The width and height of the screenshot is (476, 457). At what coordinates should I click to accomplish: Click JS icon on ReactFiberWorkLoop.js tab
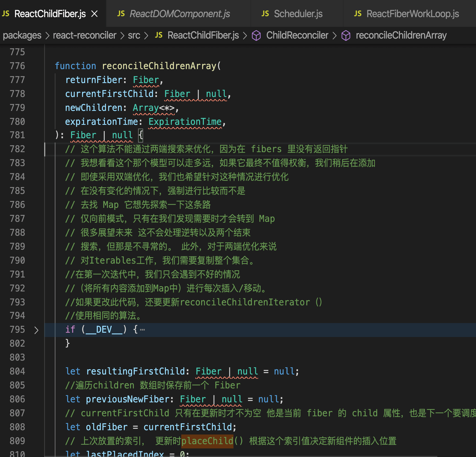pyautogui.click(x=358, y=14)
